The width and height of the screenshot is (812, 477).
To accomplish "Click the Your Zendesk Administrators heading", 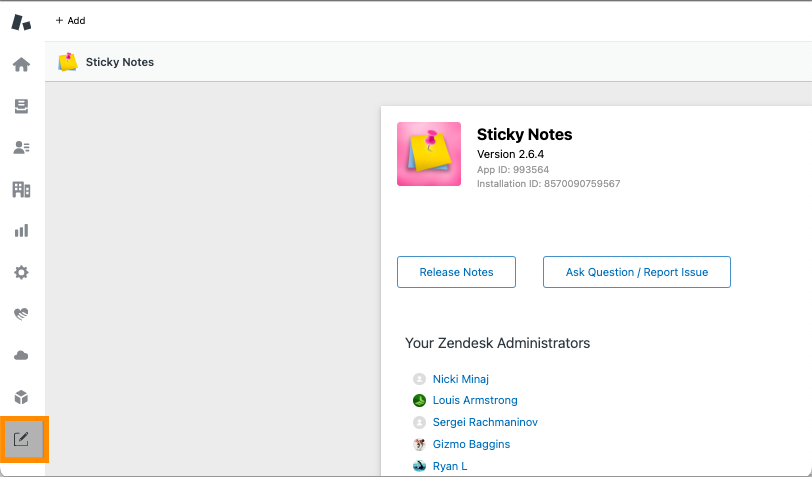I will coord(497,343).
